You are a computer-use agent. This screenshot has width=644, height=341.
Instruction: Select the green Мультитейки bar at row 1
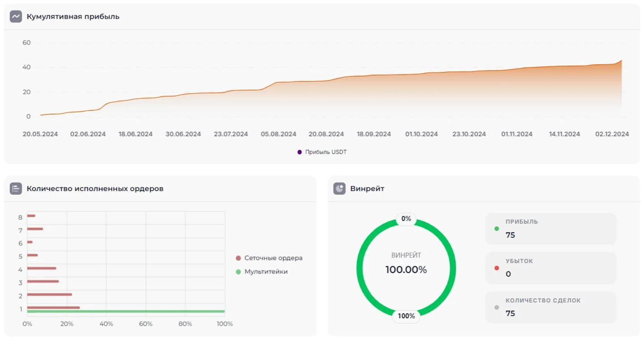(x=126, y=312)
